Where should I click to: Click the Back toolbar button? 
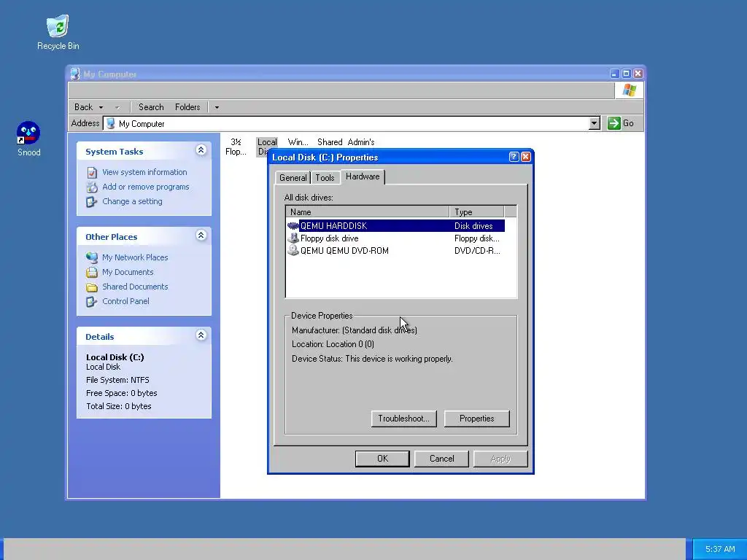[x=83, y=107]
